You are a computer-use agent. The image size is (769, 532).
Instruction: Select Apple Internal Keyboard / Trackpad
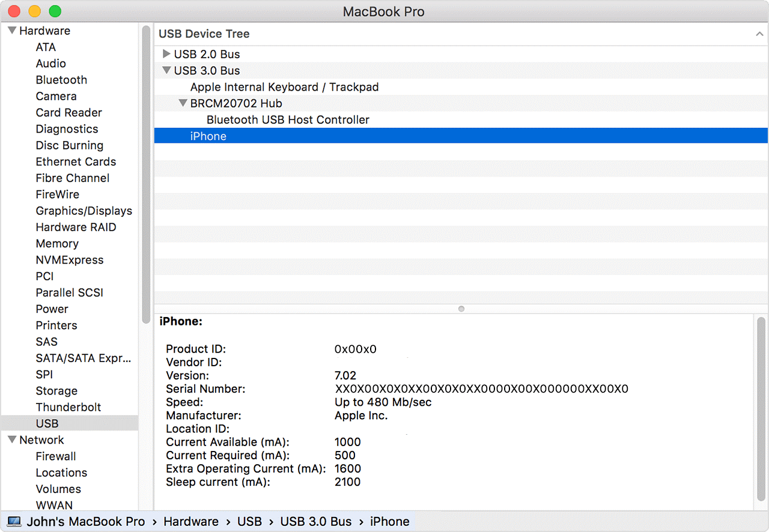pyautogui.click(x=284, y=87)
